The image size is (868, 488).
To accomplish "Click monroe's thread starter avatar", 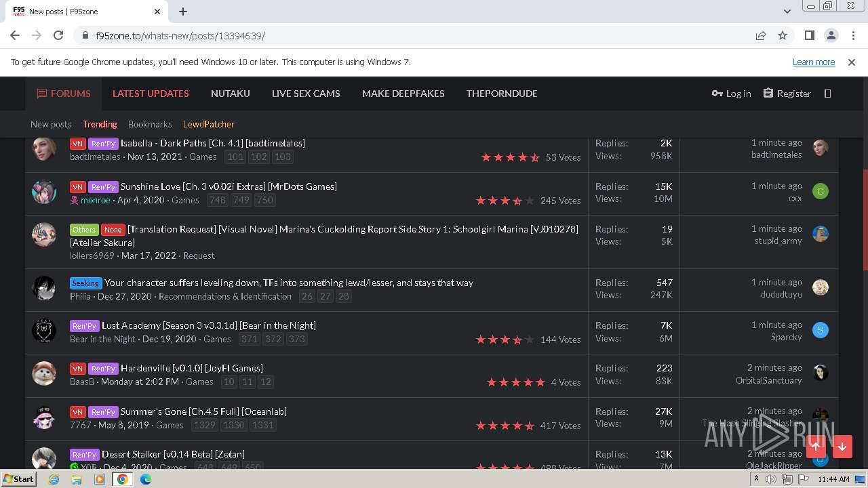I will click(44, 192).
